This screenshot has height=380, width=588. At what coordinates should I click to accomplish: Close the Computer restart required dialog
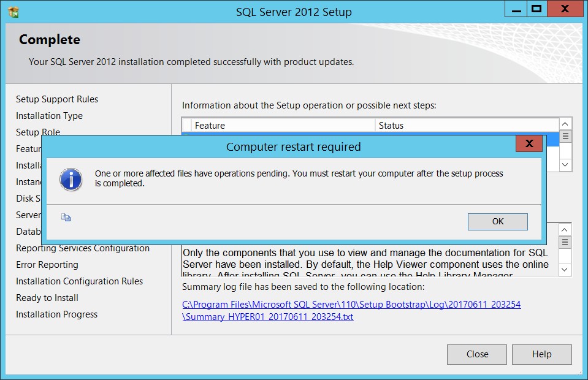point(529,143)
